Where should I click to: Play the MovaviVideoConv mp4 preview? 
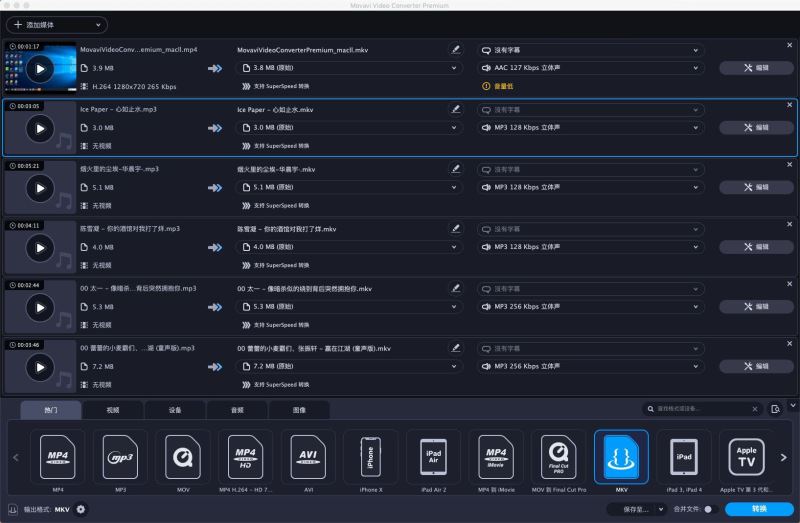click(40, 69)
